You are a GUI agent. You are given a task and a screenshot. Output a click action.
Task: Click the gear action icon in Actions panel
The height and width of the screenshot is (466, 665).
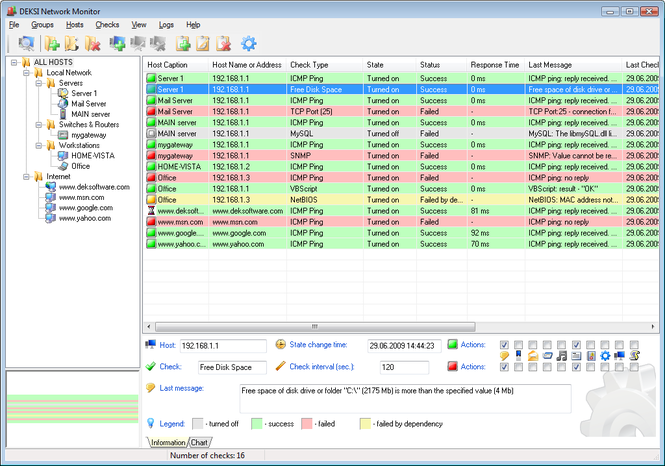point(605,356)
